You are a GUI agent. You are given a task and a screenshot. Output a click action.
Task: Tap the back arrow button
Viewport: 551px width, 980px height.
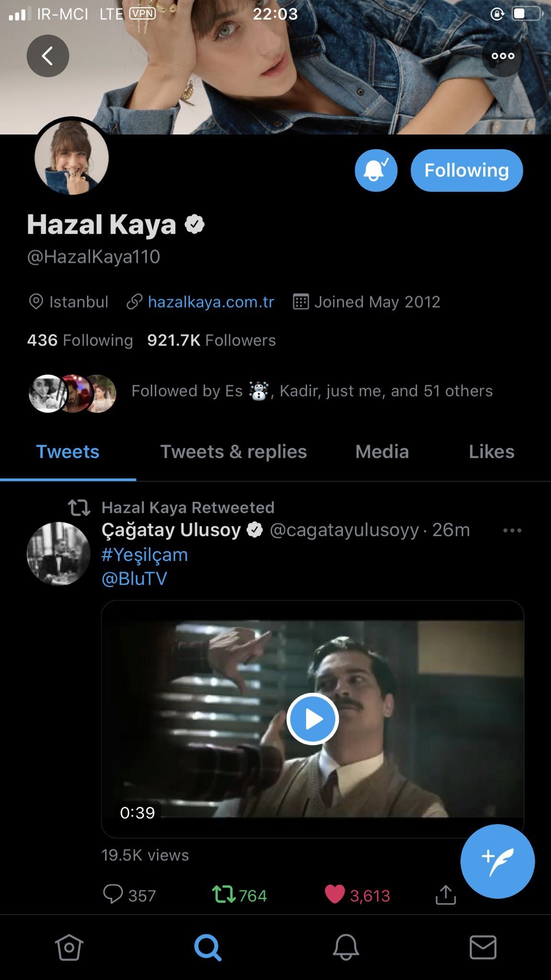click(47, 56)
